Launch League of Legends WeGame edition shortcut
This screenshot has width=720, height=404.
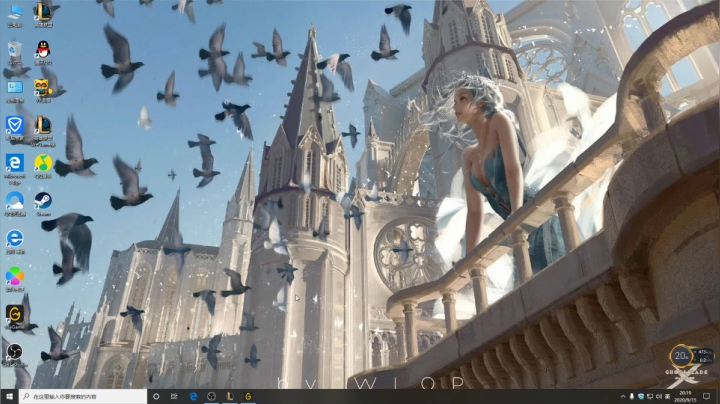(x=43, y=130)
